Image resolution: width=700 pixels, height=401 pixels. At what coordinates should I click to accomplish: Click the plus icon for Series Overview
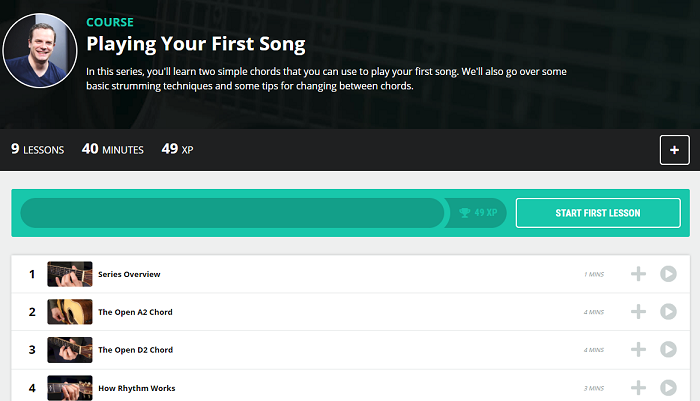tap(639, 274)
